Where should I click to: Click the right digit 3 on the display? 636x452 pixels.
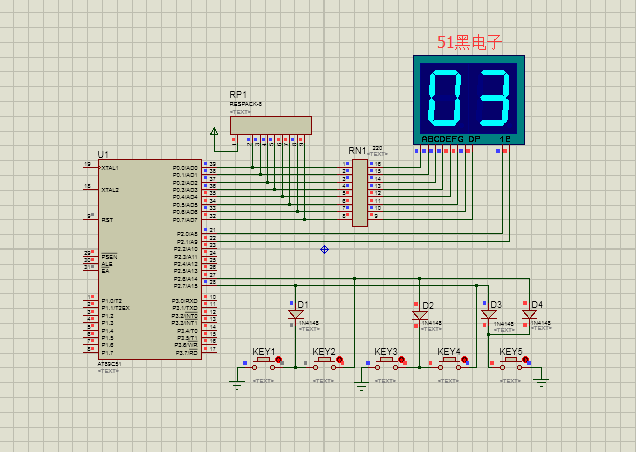tap(494, 98)
